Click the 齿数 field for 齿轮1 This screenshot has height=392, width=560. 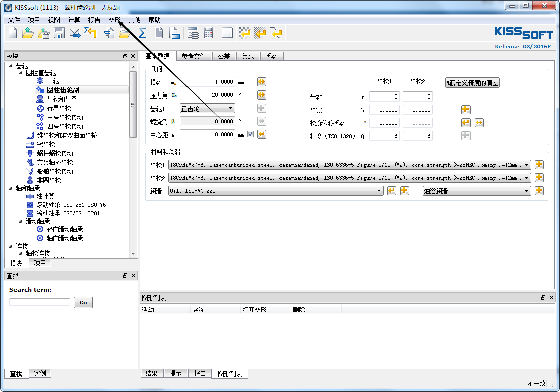(384, 96)
